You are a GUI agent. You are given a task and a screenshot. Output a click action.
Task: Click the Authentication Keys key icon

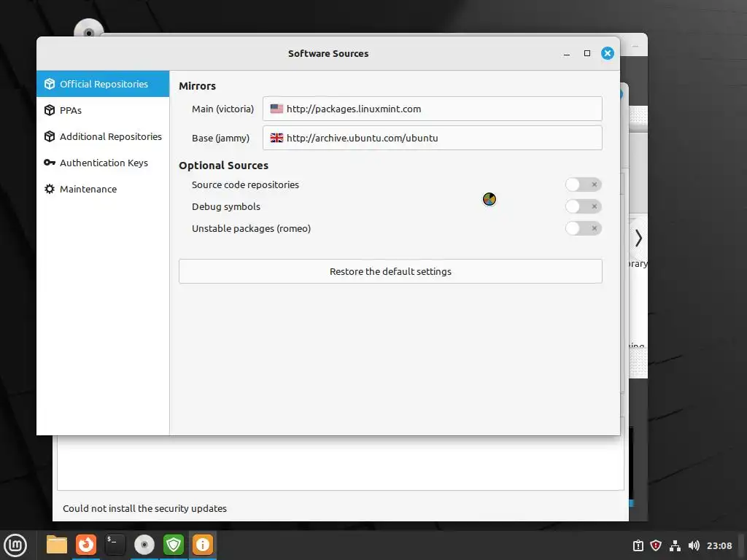[x=50, y=163]
